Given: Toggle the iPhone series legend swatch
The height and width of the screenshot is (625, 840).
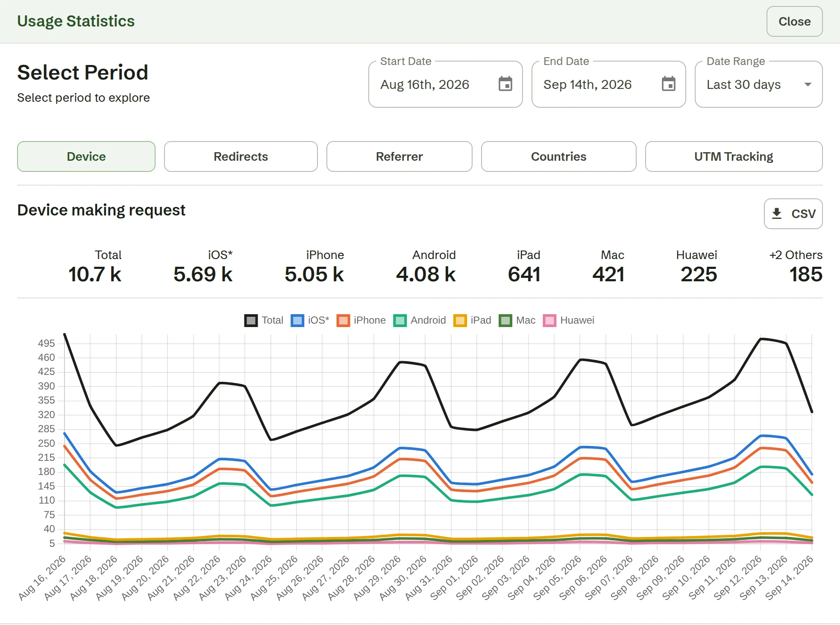Looking at the screenshot, I should point(343,320).
